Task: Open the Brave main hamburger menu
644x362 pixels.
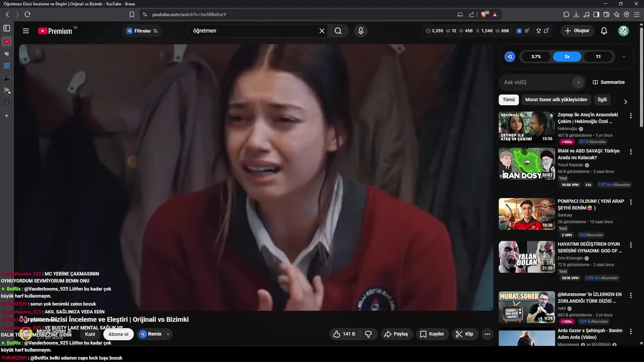Action: pyautogui.click(x=636, y=15)
